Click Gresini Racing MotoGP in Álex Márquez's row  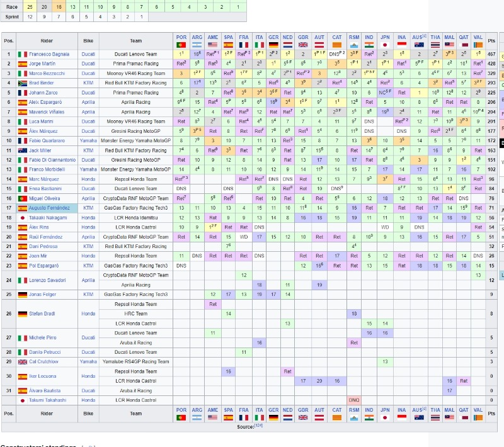tap(135, 132)
